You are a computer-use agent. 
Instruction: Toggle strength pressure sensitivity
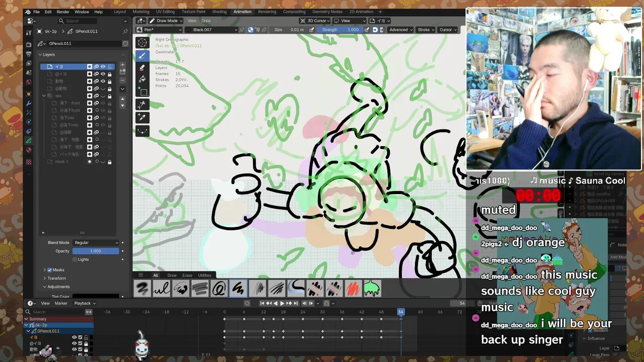coord(367,30)
